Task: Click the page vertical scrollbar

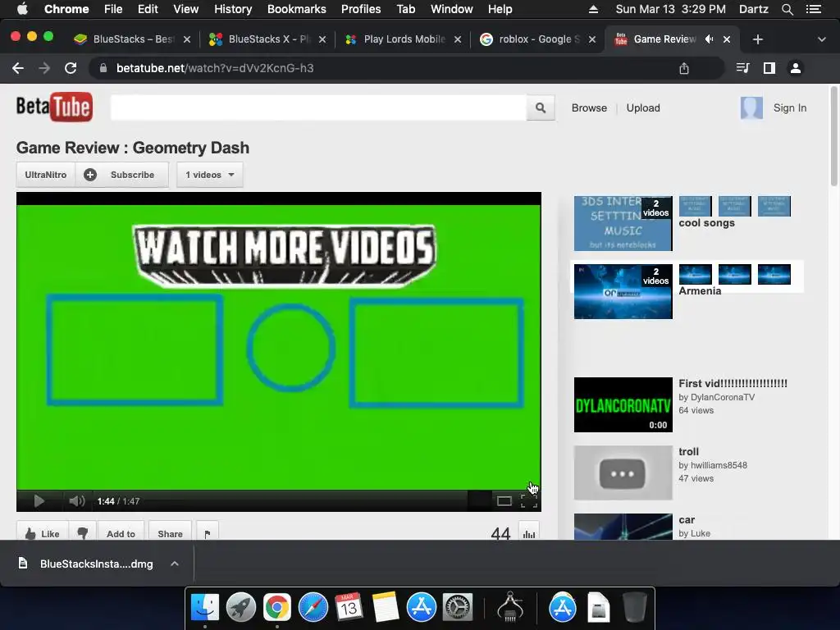Action: click(x=834, y=136)
